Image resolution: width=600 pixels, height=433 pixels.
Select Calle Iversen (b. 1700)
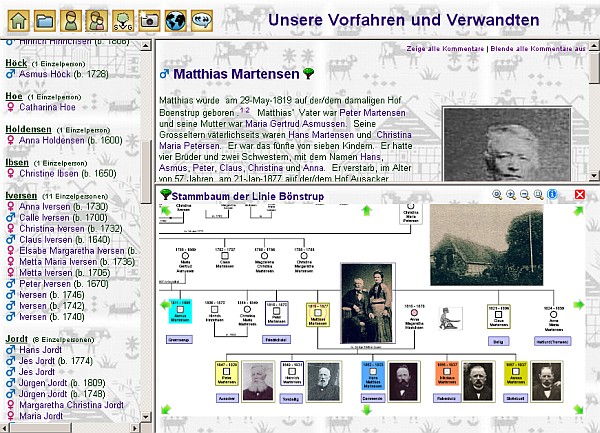[64, 218]
